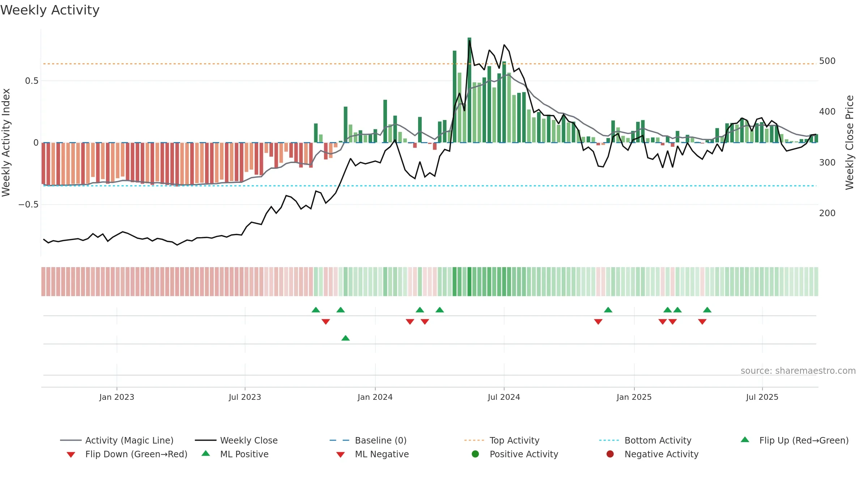Click the ML Negative triangle legend icon
This screenshot has width=868, height=488.
pyautogui.click(x=340, y=455)
